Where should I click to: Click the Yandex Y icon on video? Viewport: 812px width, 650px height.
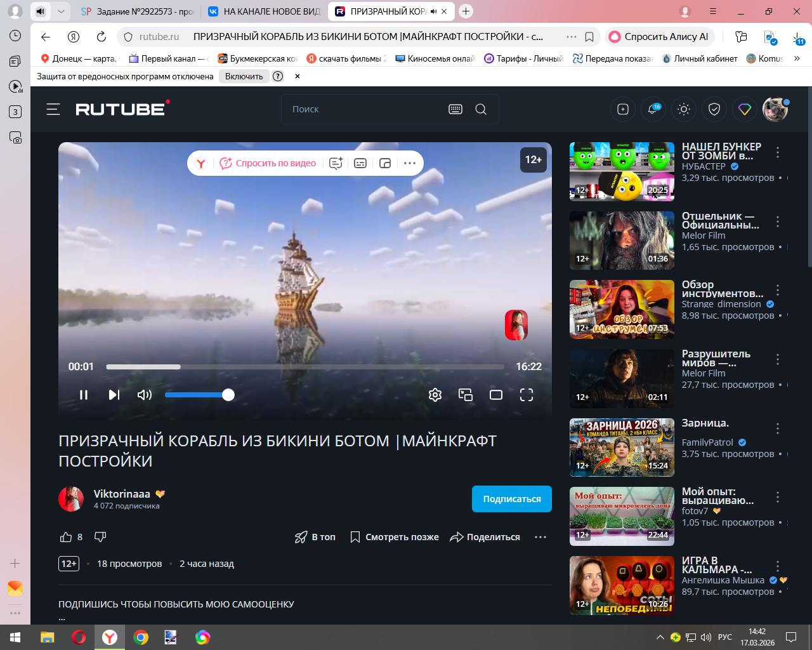point(201,163)
